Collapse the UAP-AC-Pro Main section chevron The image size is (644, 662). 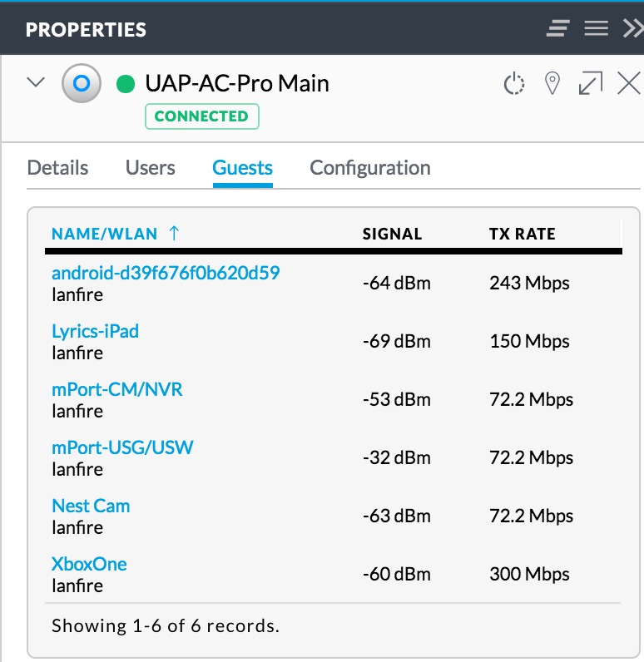(36, 83)
